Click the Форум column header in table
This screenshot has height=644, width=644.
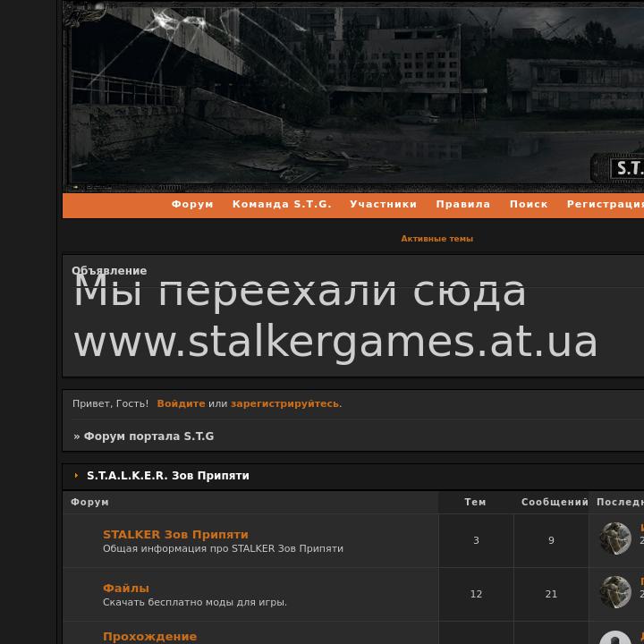tap(89, 502)
